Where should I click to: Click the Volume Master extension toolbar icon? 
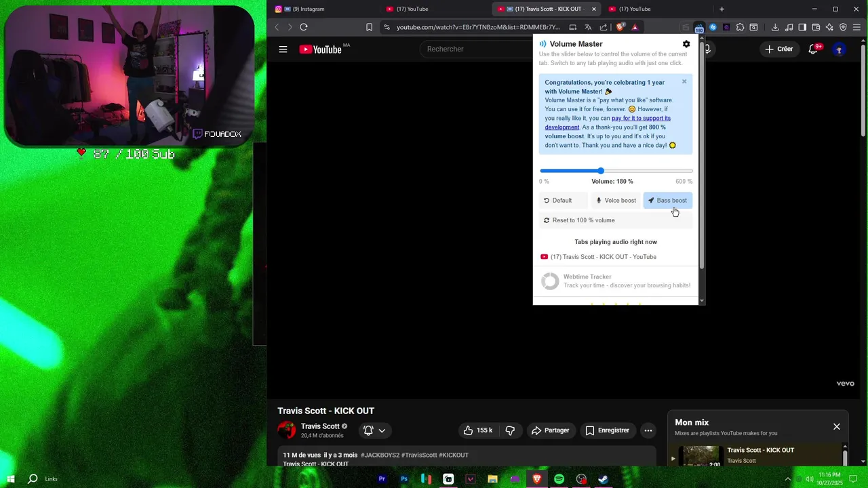699,28
